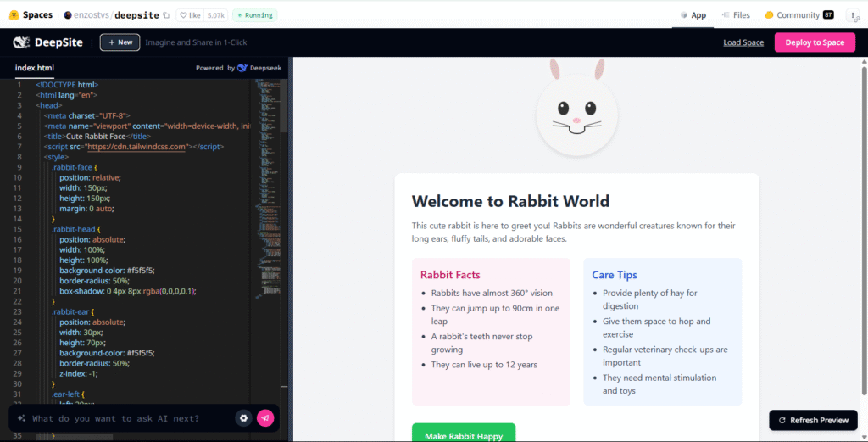The width and height of the screenshot is (868, 442).
Task: Select the index.html file tab
Action: point(34,68)
